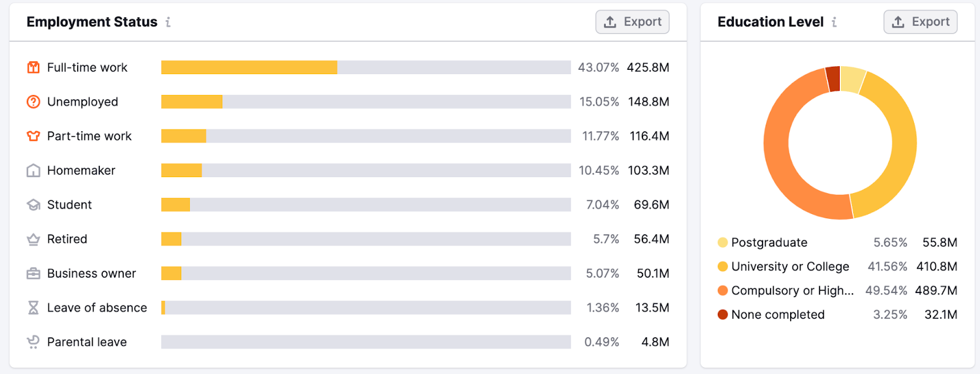The image size is (980, 374).
Task: Click the Unemployed question mark icon
Action: [x=33, y=102]
